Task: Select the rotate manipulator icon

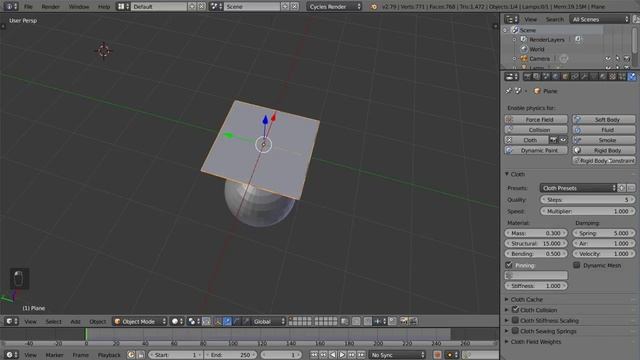Action: click(236, 322)
